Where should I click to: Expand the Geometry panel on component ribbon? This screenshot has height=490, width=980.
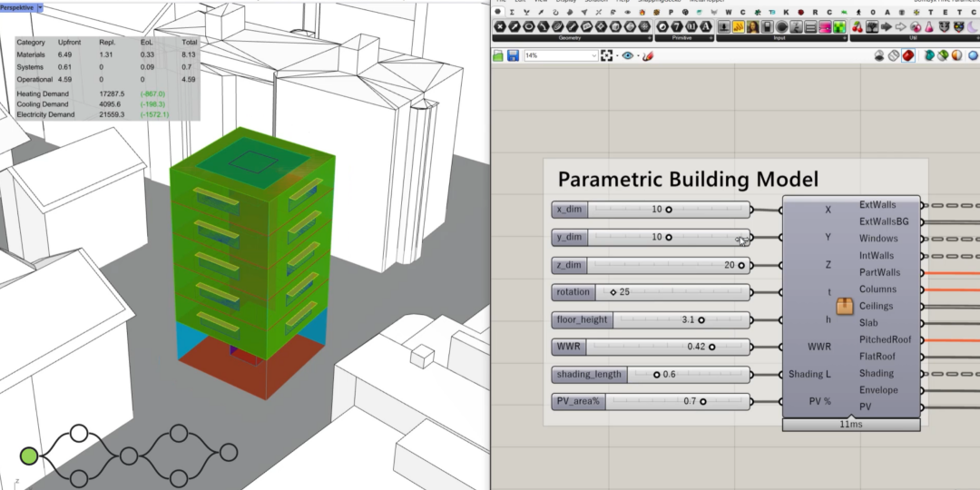(x=650, y=38)
